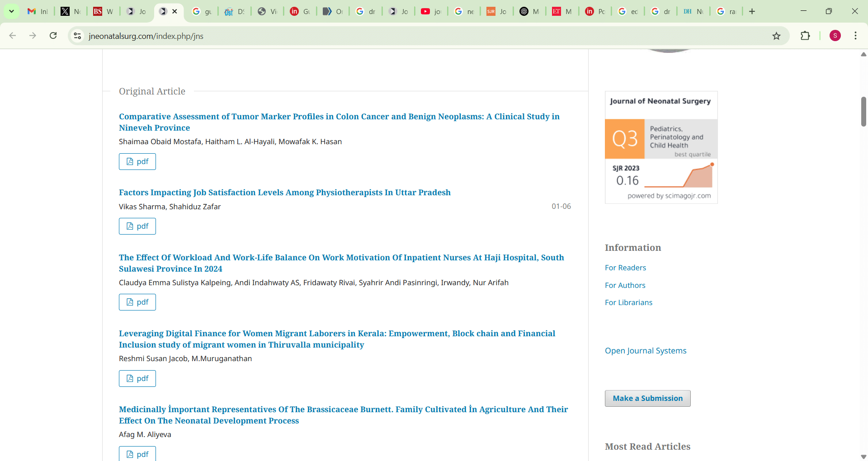Switch to the YouTube tab

pyautogui.click(x=430, y=11)
